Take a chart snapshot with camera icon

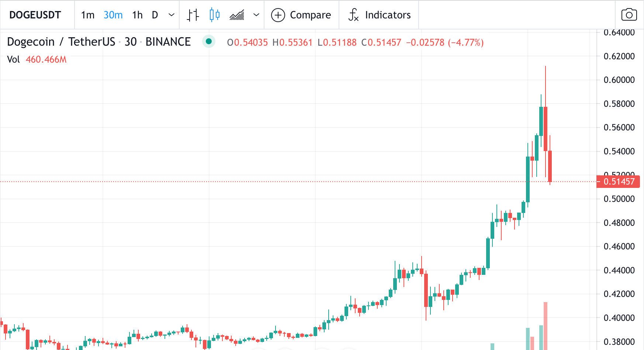click(x=629, y=15)
